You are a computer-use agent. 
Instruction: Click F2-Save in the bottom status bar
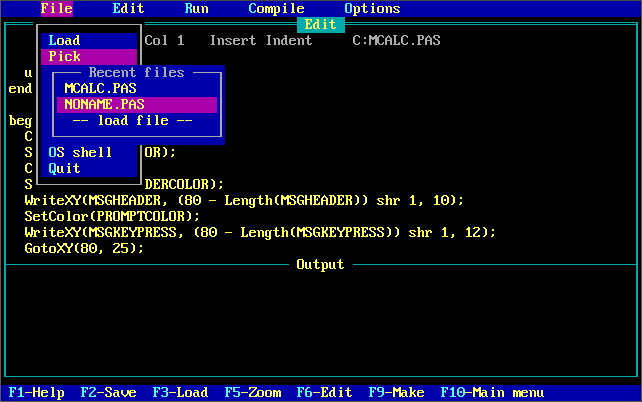click(x=108, y=393)
